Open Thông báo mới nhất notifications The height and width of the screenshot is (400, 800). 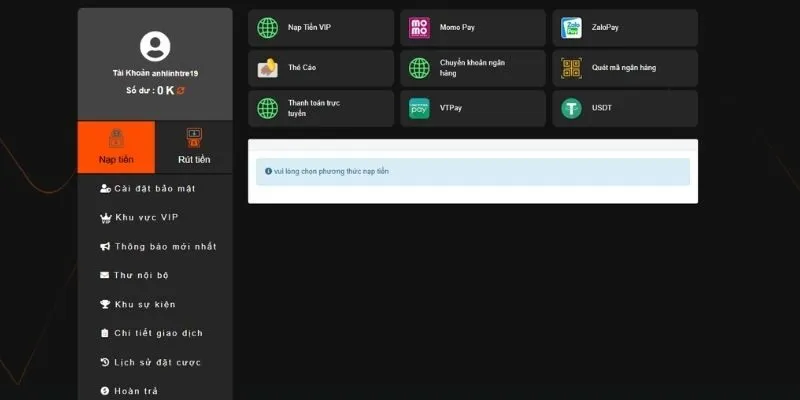point(157,246)
